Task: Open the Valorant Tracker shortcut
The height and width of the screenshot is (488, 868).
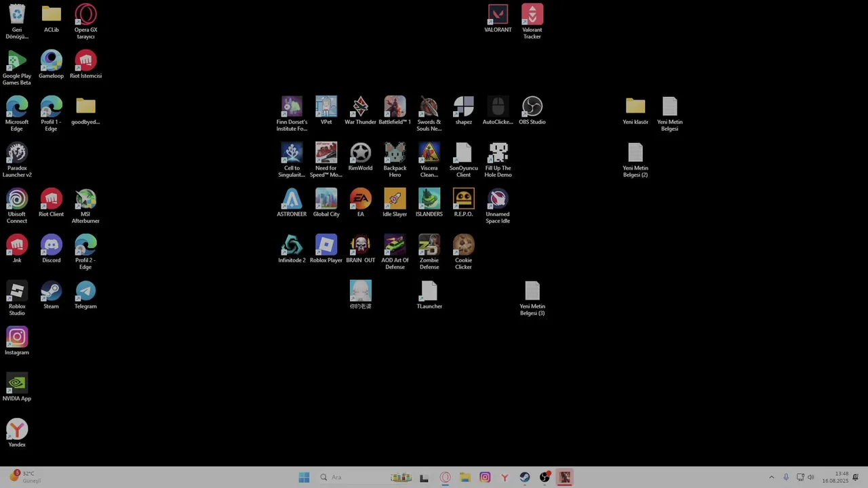Action: (532, 15)
